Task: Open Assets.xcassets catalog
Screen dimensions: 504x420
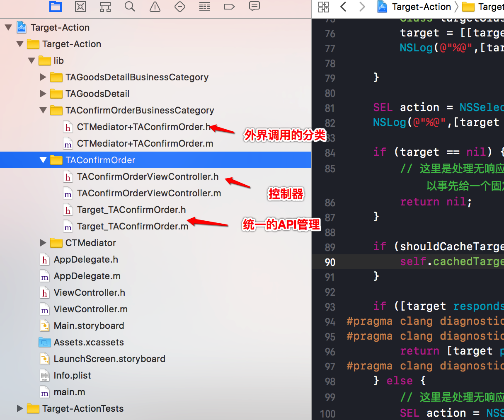Action: (x=89, y=342)
